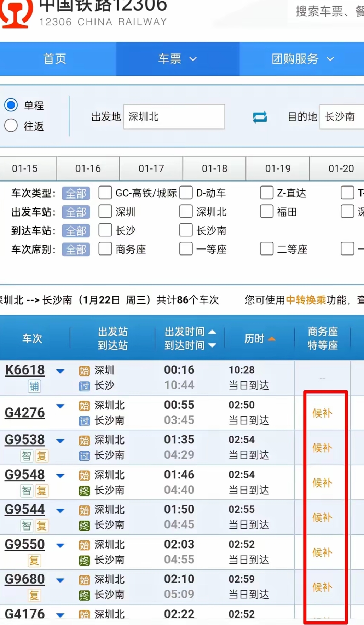The image size is (364, 625).
Task: Expand G9680 train stop details arrow
Action: (x=60, y=580)
